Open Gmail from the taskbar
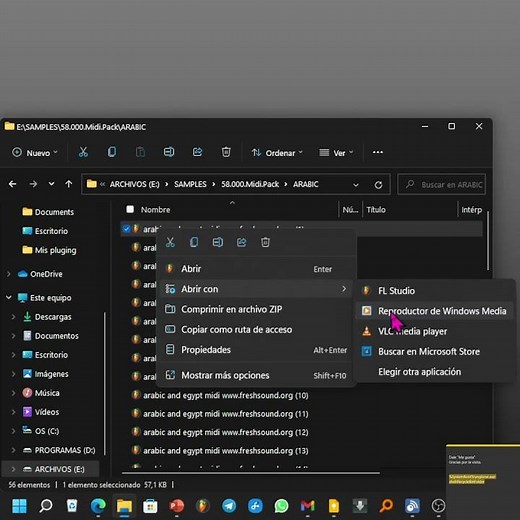520x520 pixels. (307, 506)
